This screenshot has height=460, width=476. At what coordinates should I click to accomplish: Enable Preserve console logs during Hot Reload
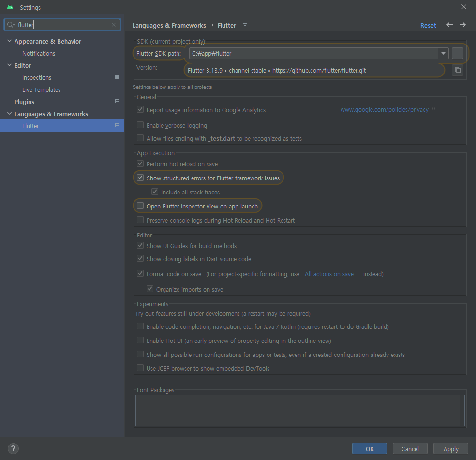pyautogui.click(x=140, y=220)
